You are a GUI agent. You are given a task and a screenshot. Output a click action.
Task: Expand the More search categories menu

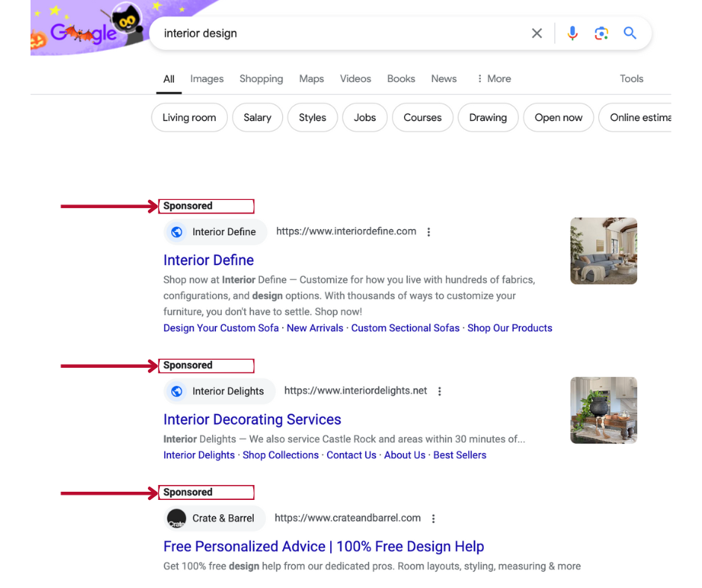pos(494,79)
